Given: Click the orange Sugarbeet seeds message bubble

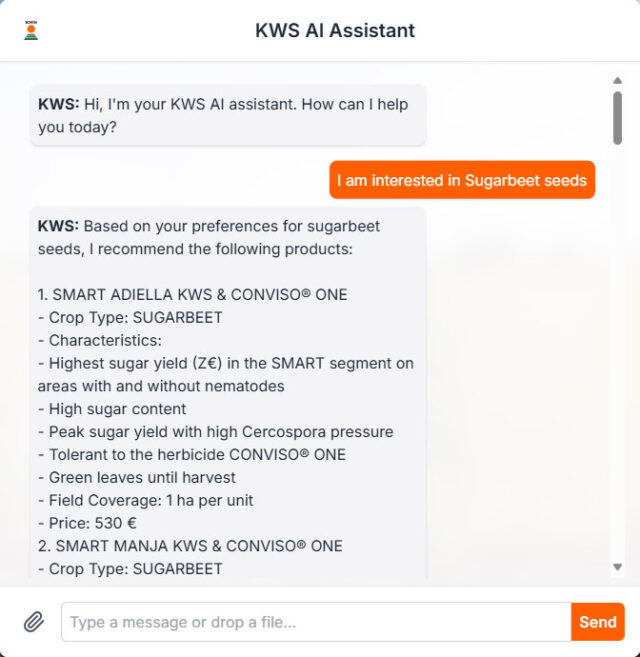Looking at the screenshot, I should coord(462,180).
